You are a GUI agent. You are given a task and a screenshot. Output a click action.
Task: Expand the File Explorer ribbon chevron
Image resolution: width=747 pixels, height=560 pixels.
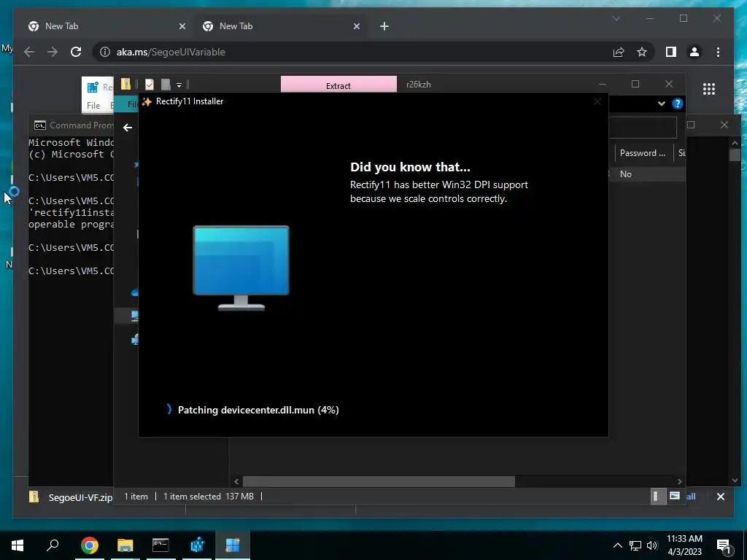pos(661,104)
